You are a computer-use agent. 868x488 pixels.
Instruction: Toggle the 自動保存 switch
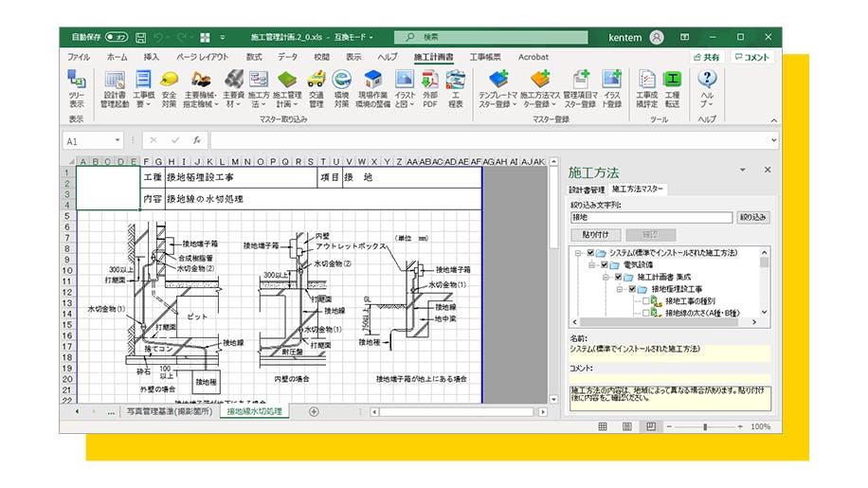pos(117,37)
